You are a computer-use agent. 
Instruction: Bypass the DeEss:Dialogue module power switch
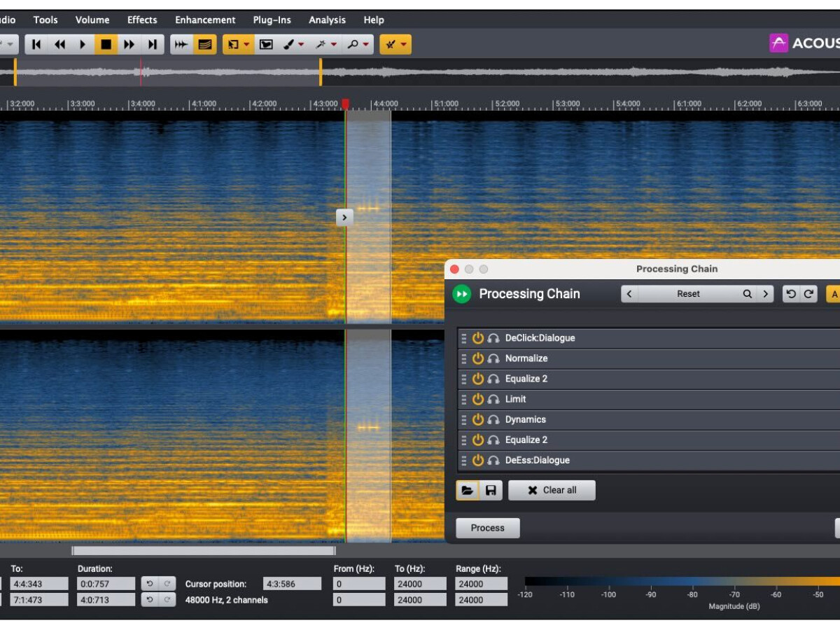pyautogui.click(x=478, y=461)
